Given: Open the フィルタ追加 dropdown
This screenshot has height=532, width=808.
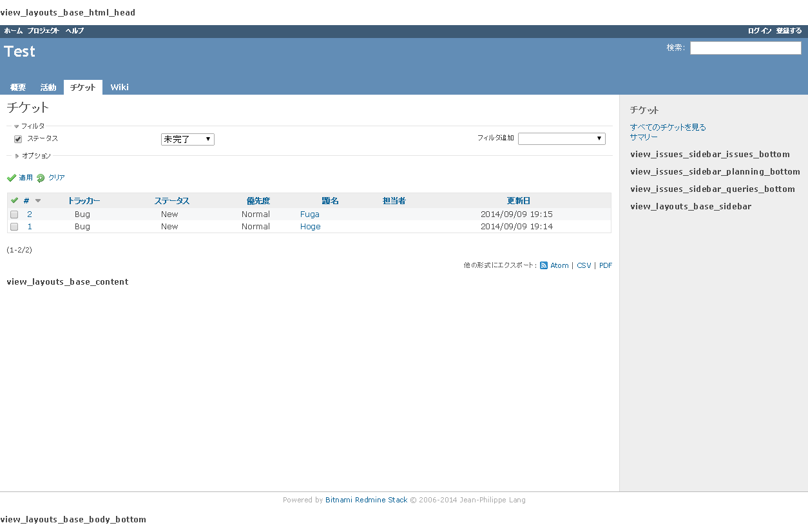Looking at the screenshot, I should pos(561,138).
